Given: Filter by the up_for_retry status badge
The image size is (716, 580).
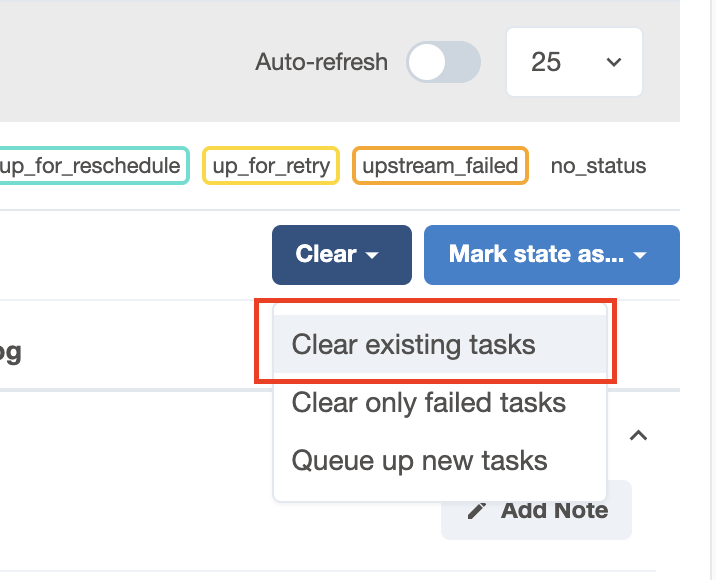Looking at the screenshot, I should [271, 166].
